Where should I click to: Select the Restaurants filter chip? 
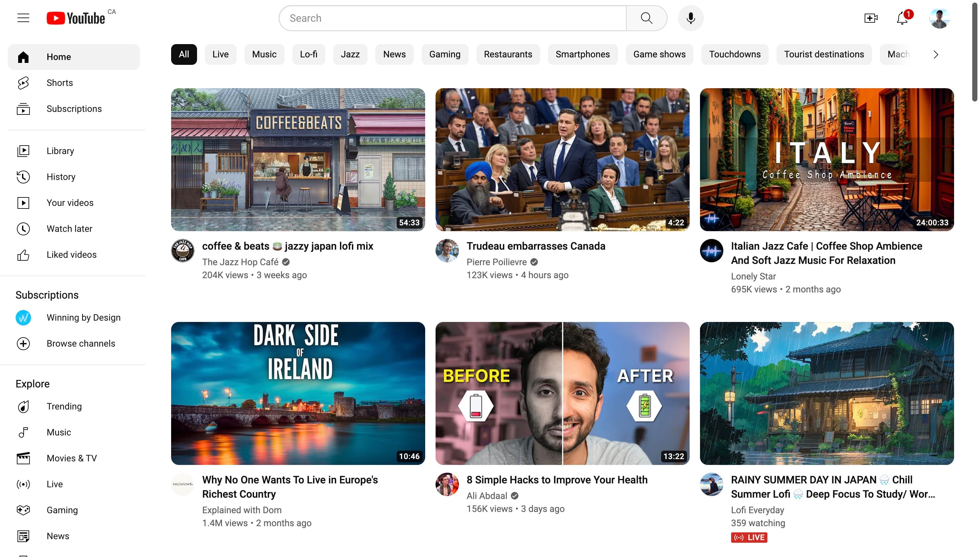click(508, 54)
